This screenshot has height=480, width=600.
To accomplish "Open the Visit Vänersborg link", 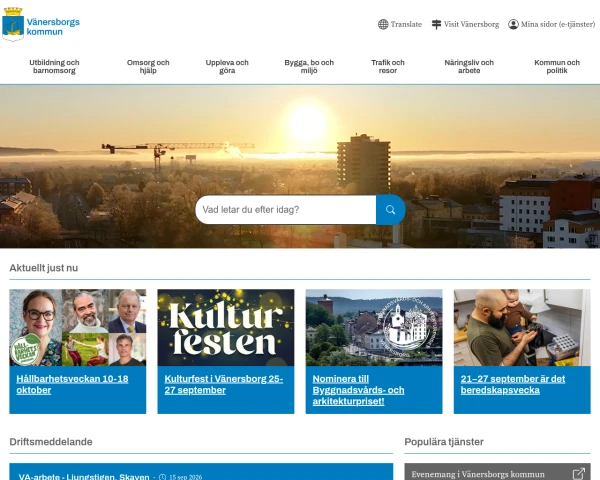I will pos(471,24).
